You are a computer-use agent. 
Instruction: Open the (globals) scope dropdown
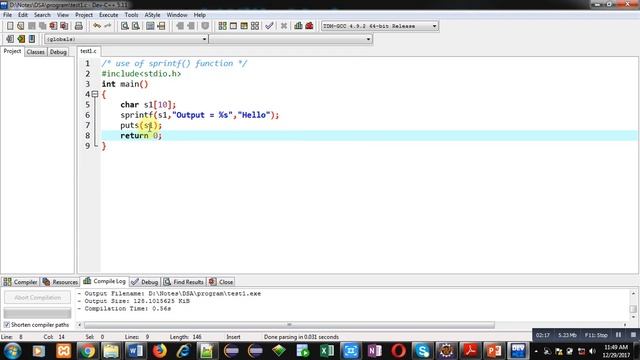point(126,39)
